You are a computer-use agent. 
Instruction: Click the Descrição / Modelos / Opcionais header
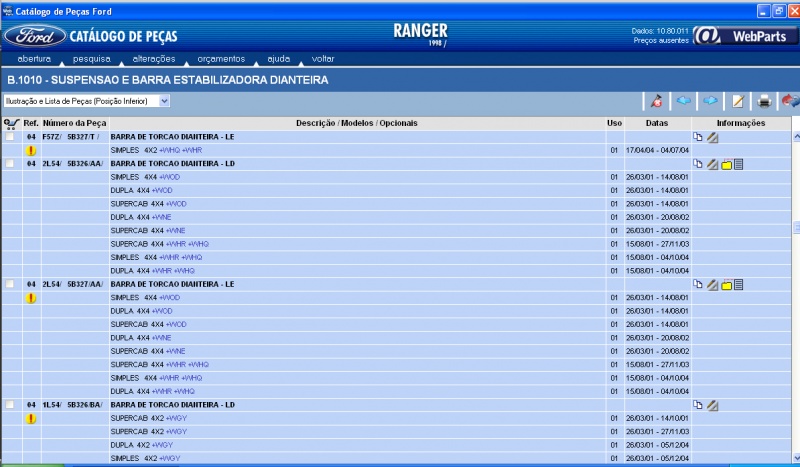tap(357, 123)
